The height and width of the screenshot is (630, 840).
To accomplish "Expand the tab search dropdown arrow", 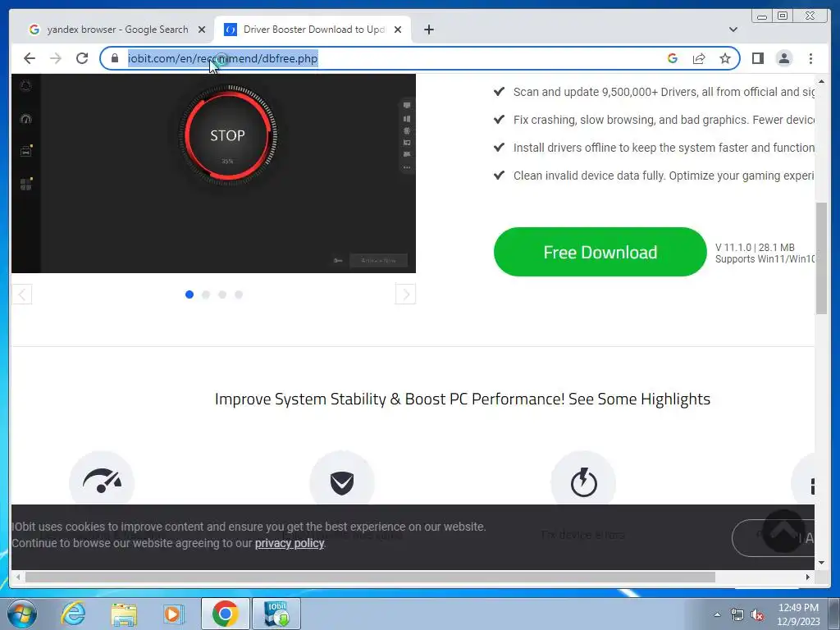I will click(x=733, y=30).
